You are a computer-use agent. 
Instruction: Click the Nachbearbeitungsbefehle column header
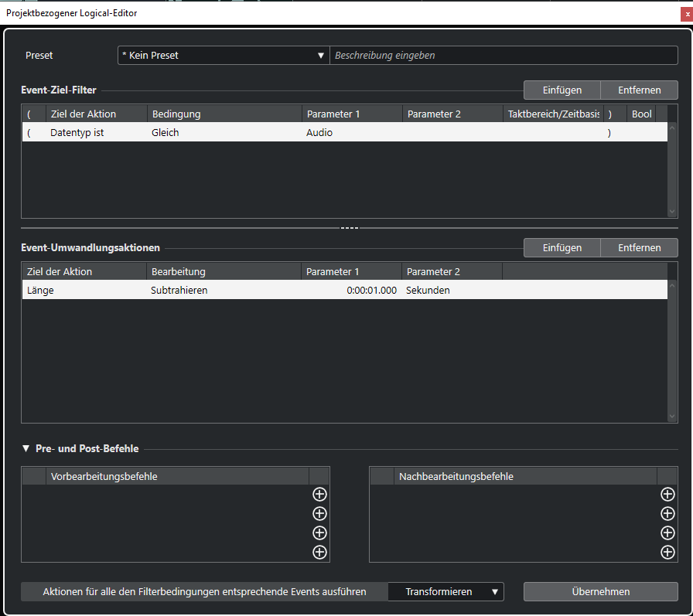click(525, 476)
